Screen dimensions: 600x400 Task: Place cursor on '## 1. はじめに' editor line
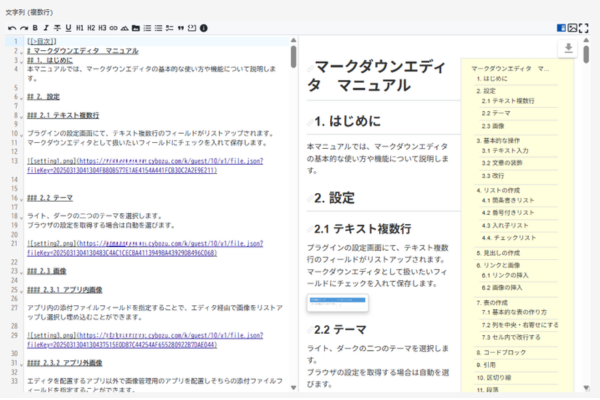[50, 60]
